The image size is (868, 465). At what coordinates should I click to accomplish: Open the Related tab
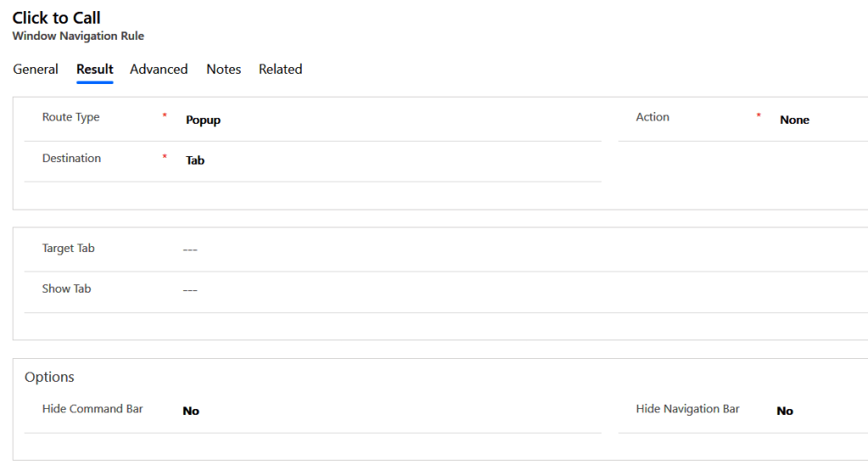(281, 70)
